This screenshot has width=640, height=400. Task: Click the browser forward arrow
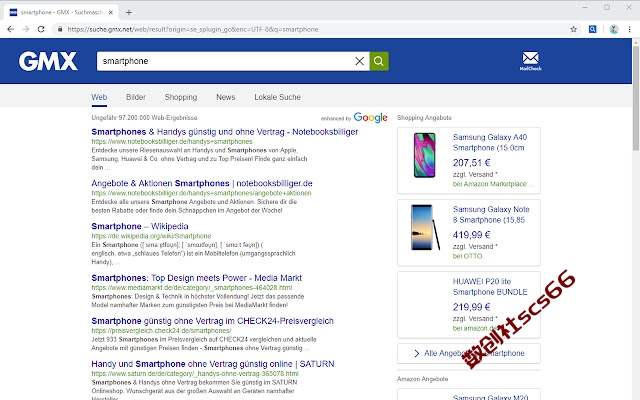point(26,29)
